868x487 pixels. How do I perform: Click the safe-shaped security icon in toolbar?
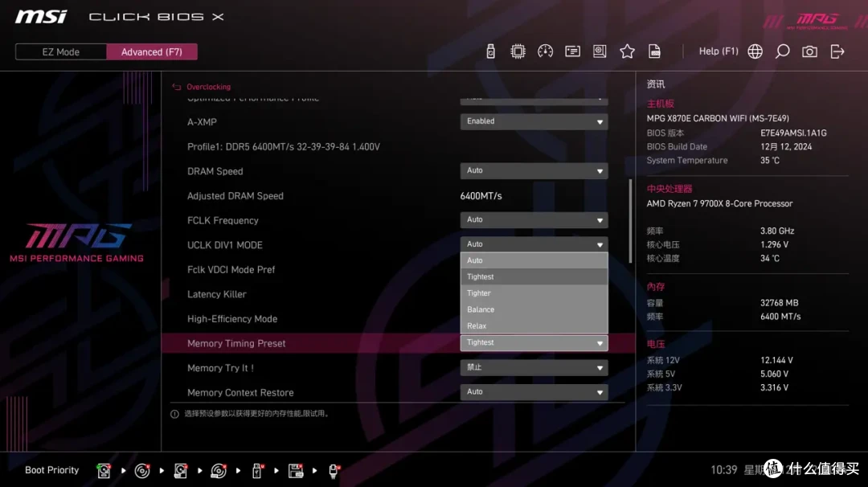pos(600,51)
